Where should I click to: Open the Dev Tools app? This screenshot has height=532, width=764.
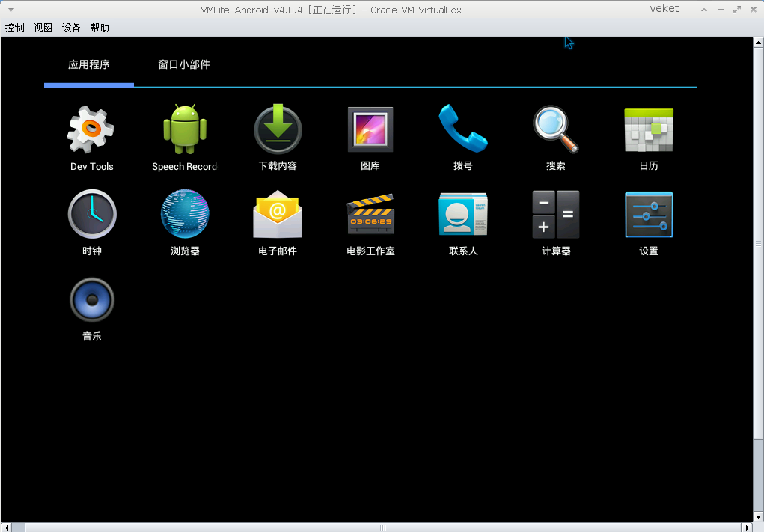[x=91, y=138]
